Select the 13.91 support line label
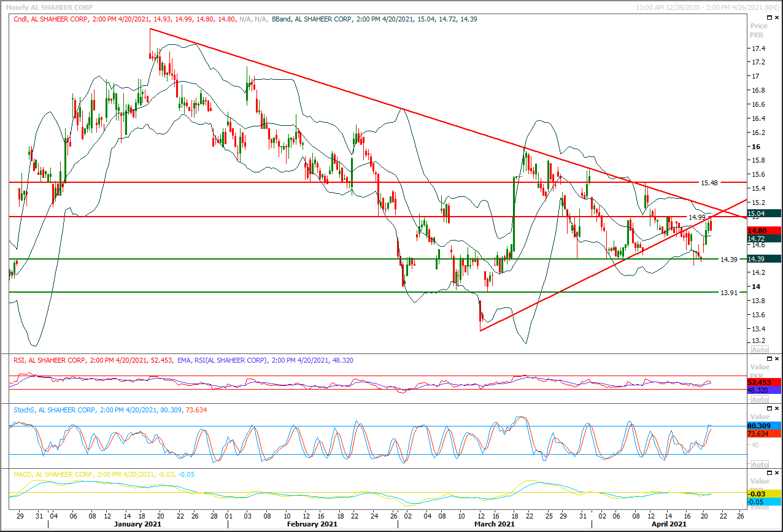Image resolution: width=783 pixels, height=532 pixels. coord(728,293)
